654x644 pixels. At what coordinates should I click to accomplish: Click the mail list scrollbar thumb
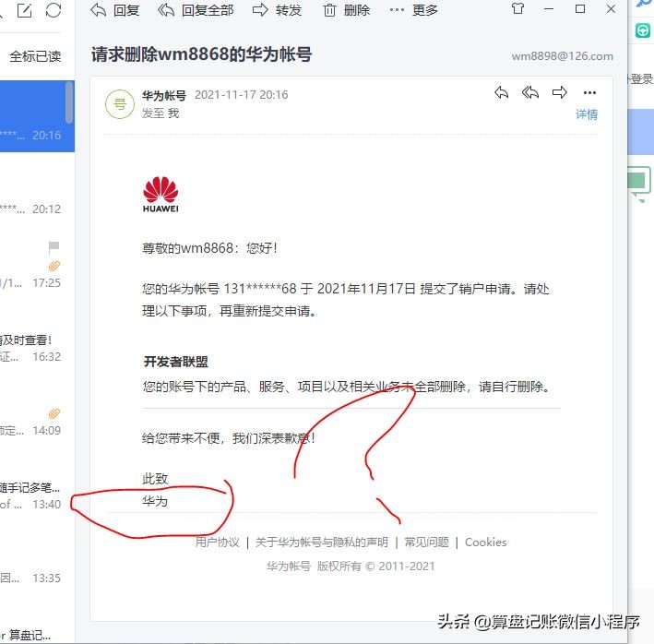(69, 102)
